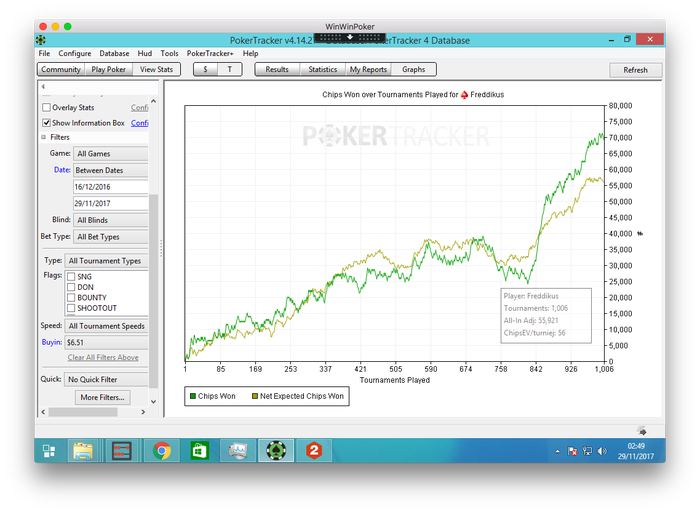
Task: Open the Hud menu
Action: click(145, 54)
